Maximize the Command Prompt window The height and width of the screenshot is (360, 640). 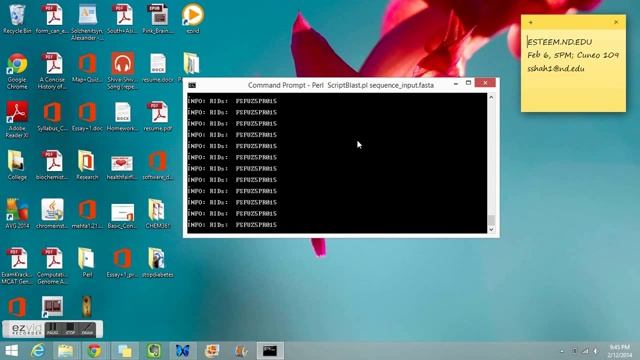(x=468, y=83)
